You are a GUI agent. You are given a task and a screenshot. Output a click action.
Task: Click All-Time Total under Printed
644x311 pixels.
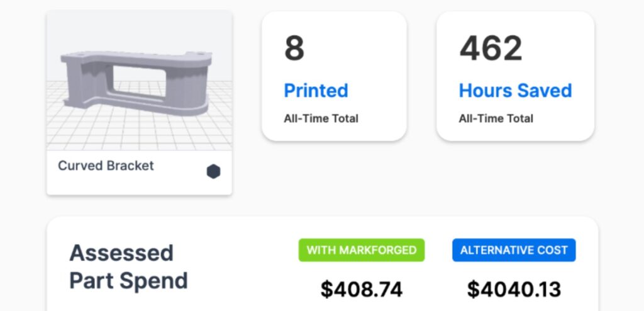pos(321,118)
